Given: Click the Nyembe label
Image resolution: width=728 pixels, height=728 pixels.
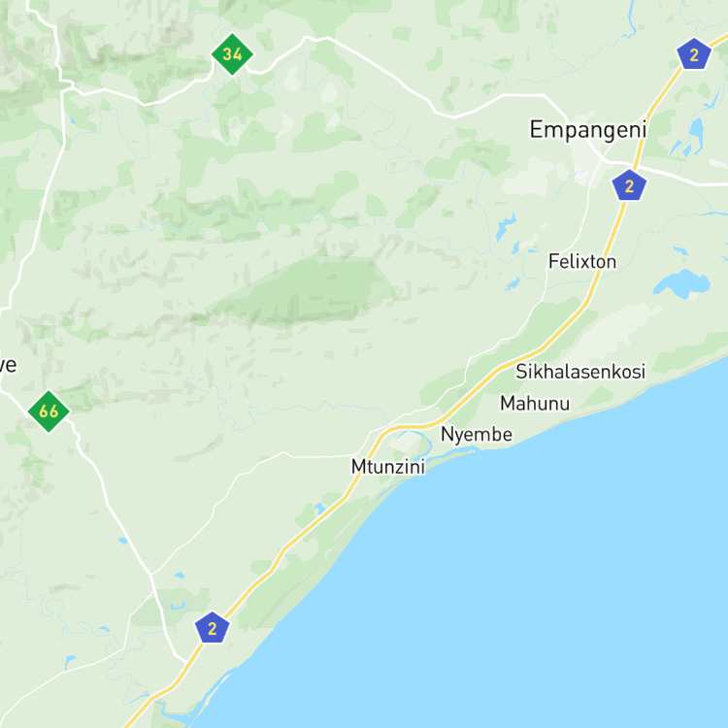Looking at the screenshot, I should click(x=477, y=435).
